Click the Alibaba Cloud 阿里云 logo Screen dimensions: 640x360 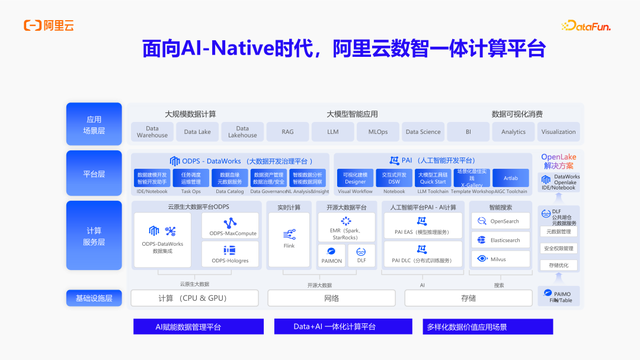pos(49,25)
